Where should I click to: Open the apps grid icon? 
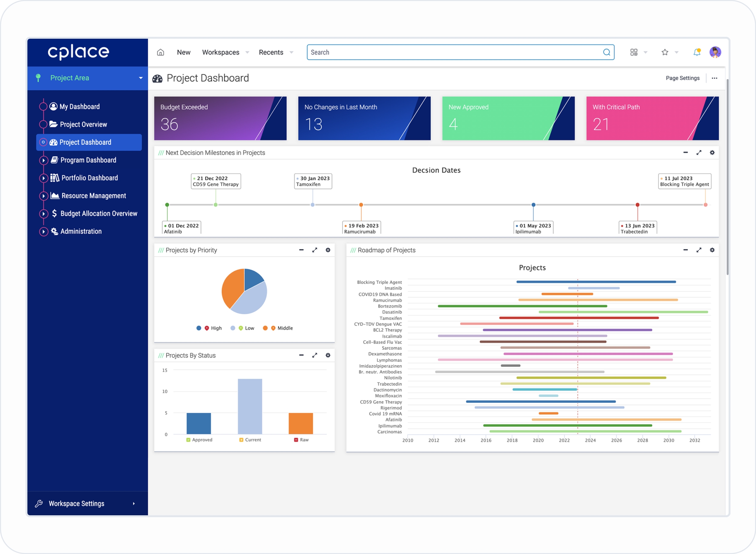pos(633,52)
